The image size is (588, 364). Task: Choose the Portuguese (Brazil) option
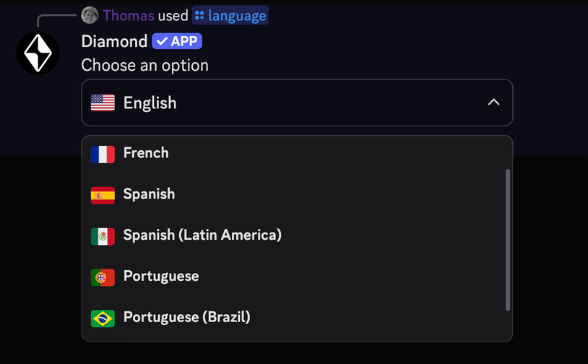click(x=186, y=318)
